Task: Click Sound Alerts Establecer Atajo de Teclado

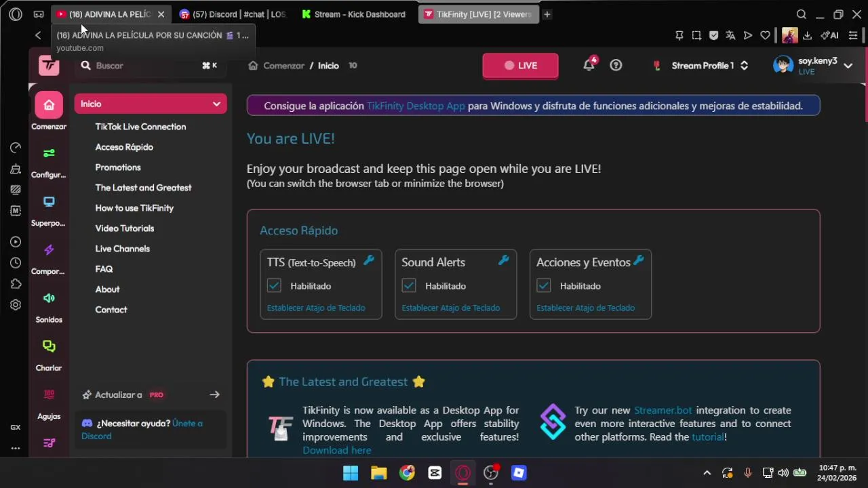Action: (x=451, y=308)
